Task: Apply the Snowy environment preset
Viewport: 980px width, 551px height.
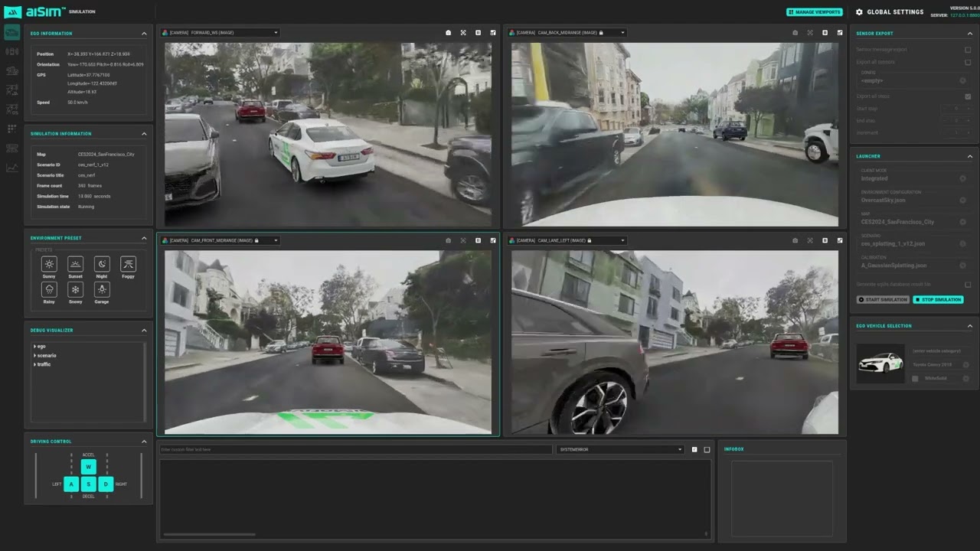Action: (75, 289)
